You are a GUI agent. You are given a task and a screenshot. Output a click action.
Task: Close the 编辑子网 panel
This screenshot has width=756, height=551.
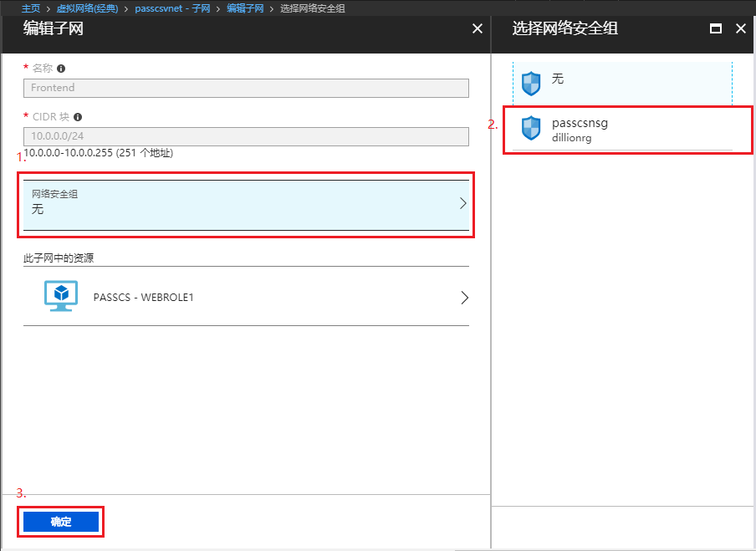477,28
